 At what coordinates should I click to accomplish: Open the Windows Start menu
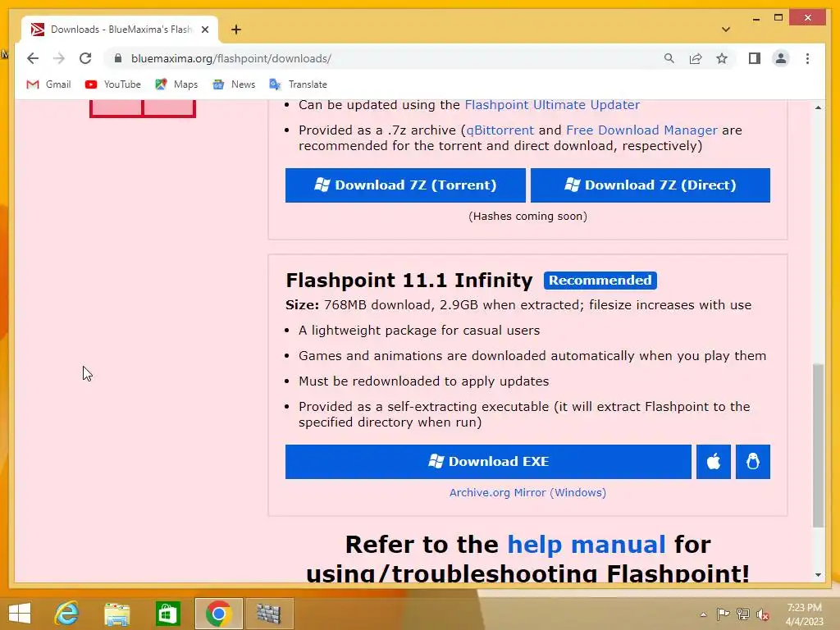(20, 614)
